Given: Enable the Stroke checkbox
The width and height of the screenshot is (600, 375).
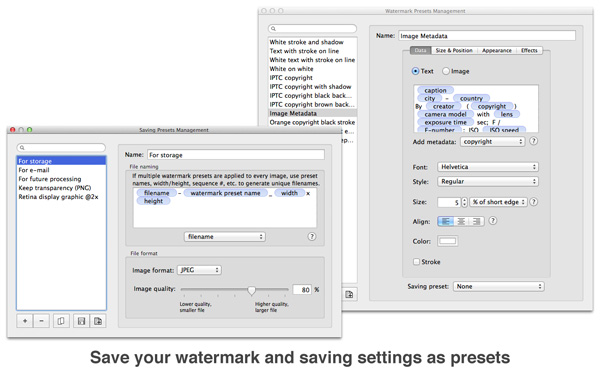Looking at the screenshot, I should pyautogui.click(x=416, y=262).
